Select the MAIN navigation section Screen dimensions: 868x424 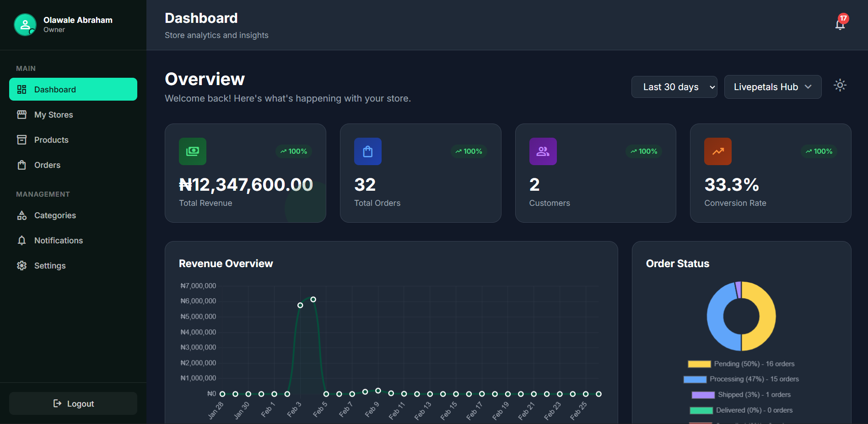[26, 68]
